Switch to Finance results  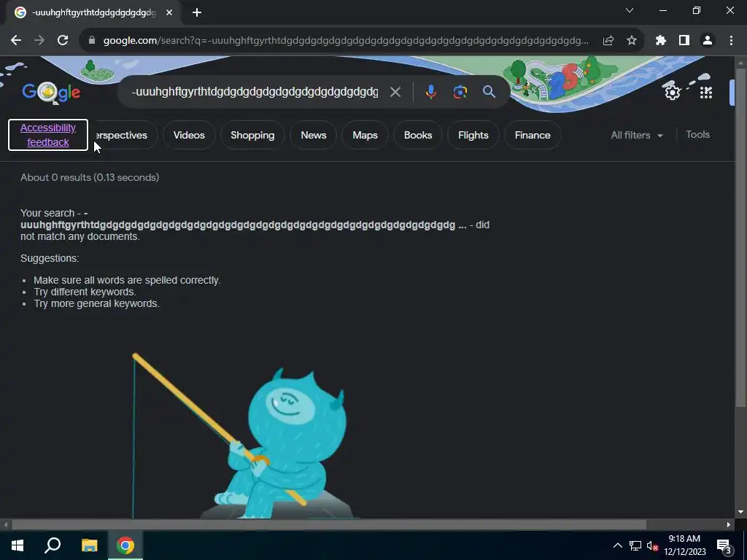533,135
